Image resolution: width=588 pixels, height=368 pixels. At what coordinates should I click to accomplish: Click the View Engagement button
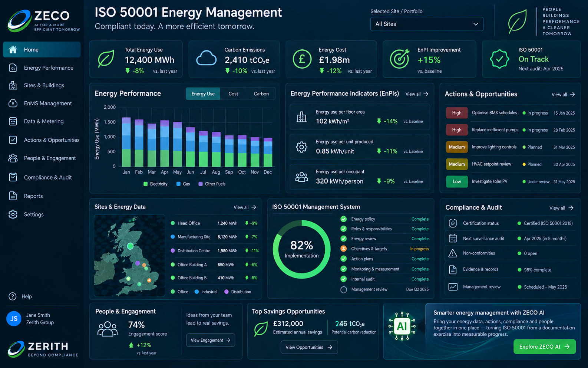(x=211, y=340)
